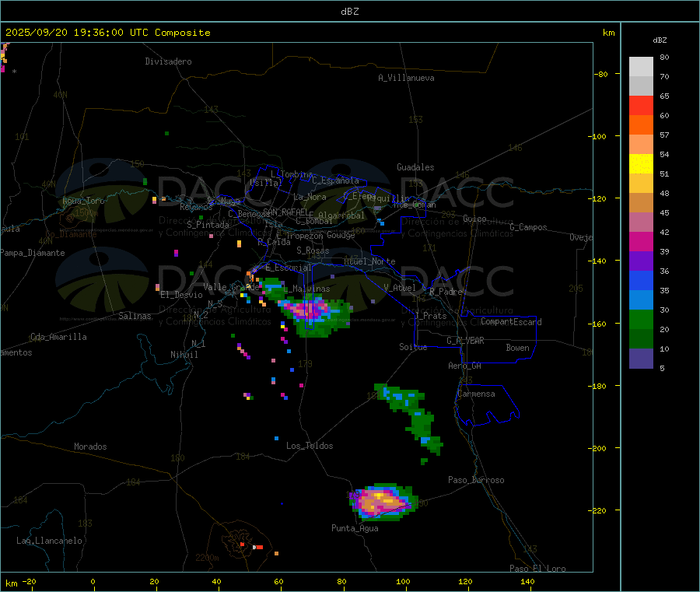Click the -220 km vertical axis tick label
Image resolution: width=700 pixels, height=592 pixels.
(x=598, y=511)
